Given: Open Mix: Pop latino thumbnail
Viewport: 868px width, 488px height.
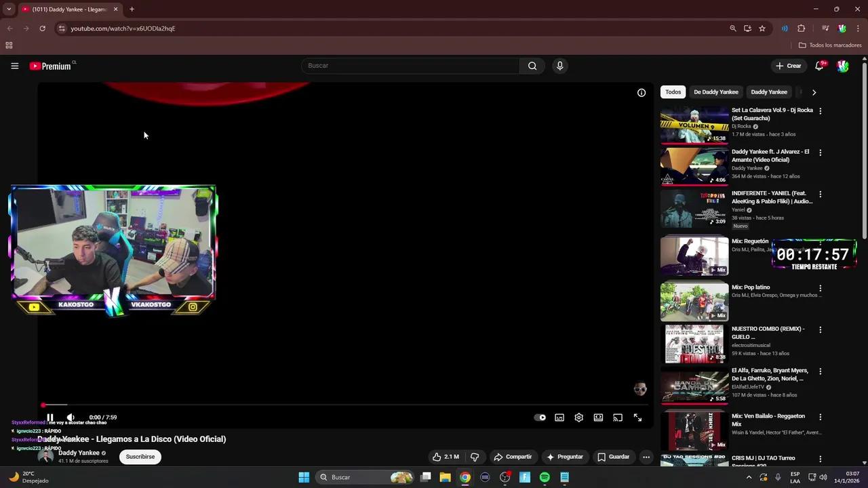Looking at the screenshot, I should (x=694, y=302).
